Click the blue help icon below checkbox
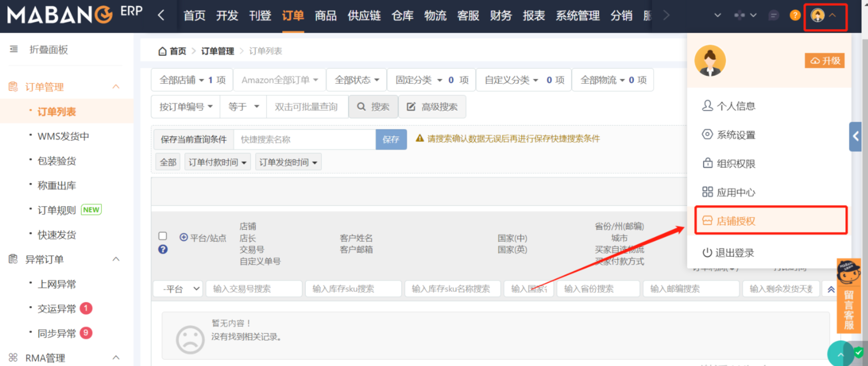 tap(163, 250)
